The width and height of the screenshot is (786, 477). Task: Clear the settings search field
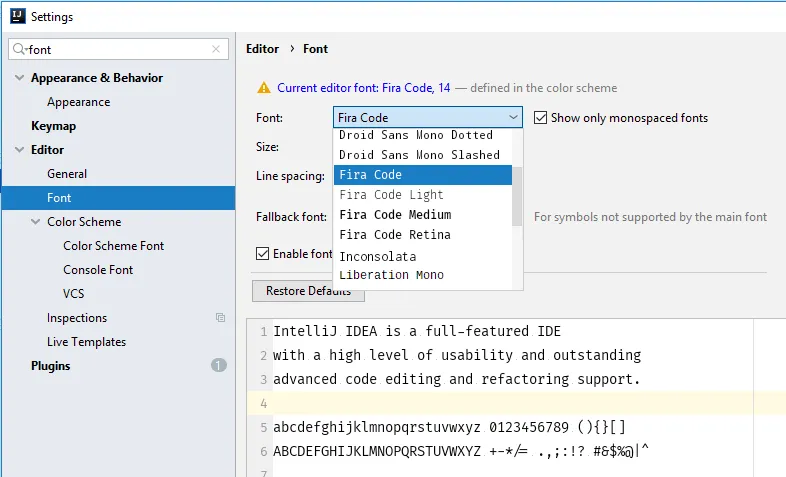click(216, 49)
